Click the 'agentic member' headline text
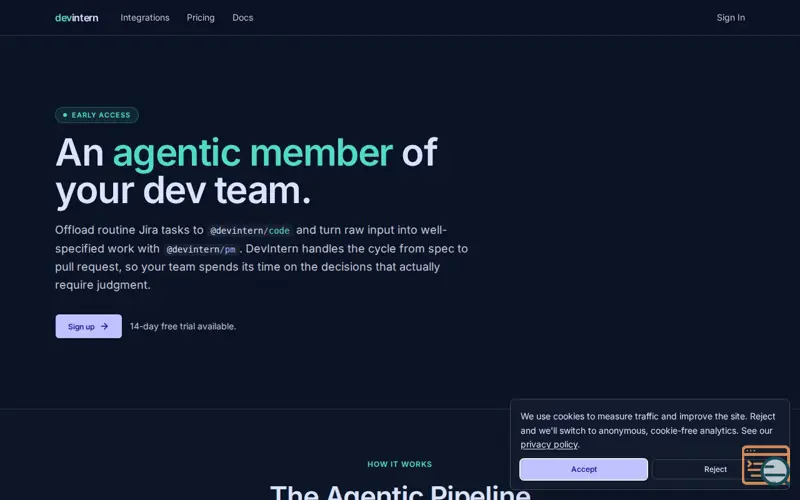800x500 pixels. [x=253, y=153]
